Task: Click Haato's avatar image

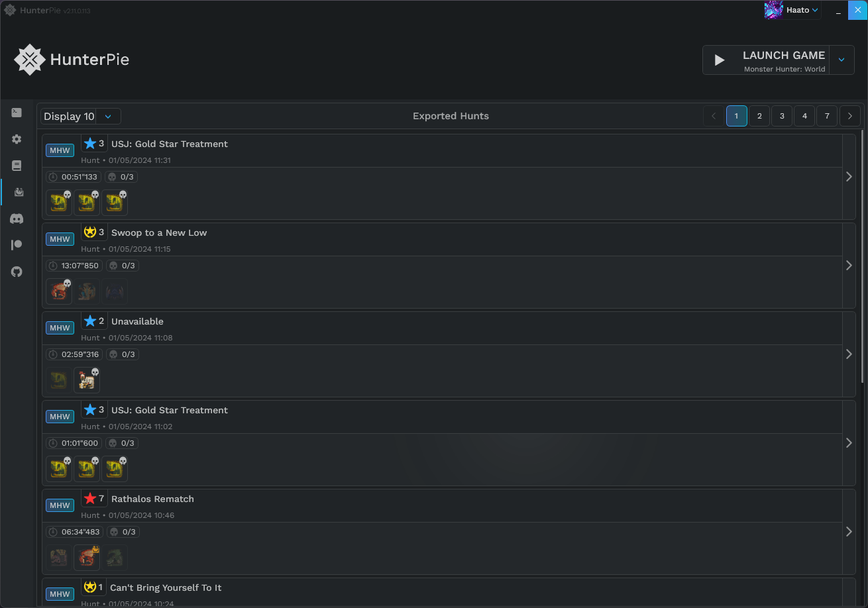Action: point(773,10)
